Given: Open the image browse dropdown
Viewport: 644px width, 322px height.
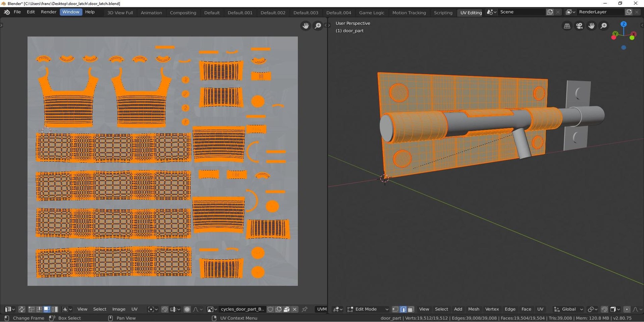Looking at the screenshot, I should point(212,309).
